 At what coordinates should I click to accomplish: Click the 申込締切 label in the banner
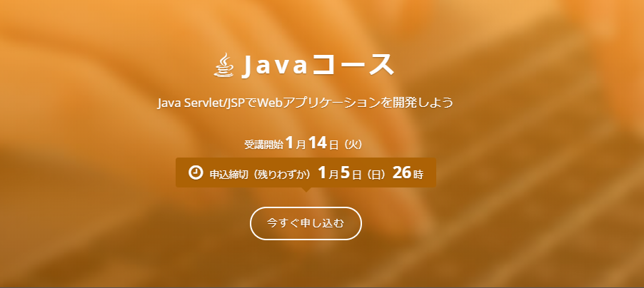[x=228, y=175]
